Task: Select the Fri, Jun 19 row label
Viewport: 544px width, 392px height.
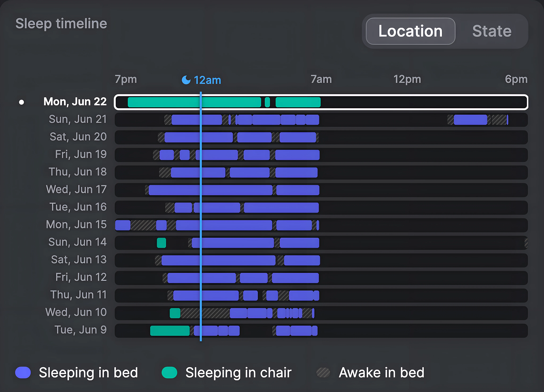Action: pos(81,154)
